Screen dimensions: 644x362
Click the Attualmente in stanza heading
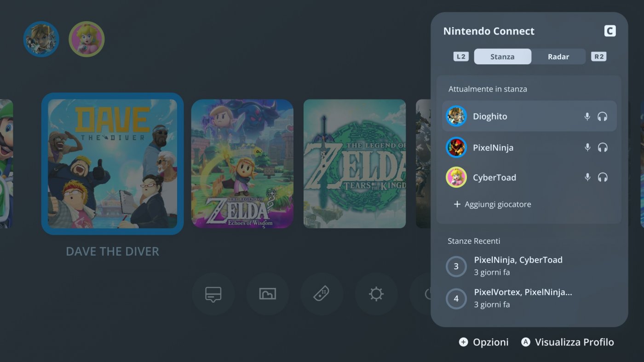pos(488,89)
